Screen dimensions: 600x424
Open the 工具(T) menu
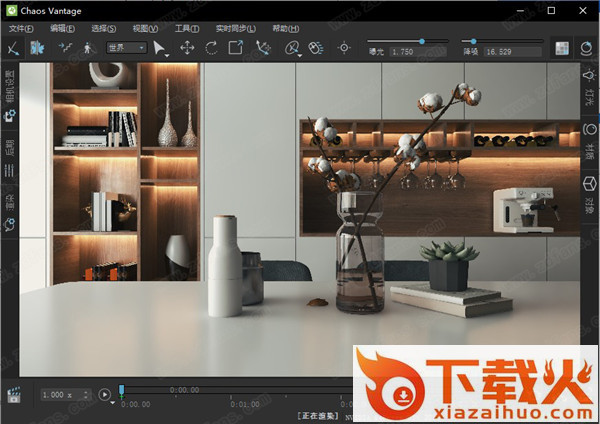tap(187, 29)
